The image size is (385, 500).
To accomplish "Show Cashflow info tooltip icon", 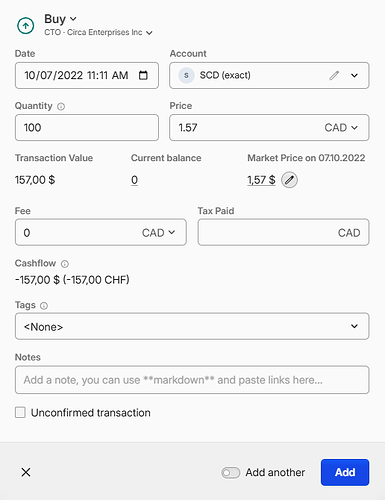I will pyautogui.click(x=65, y=264).
